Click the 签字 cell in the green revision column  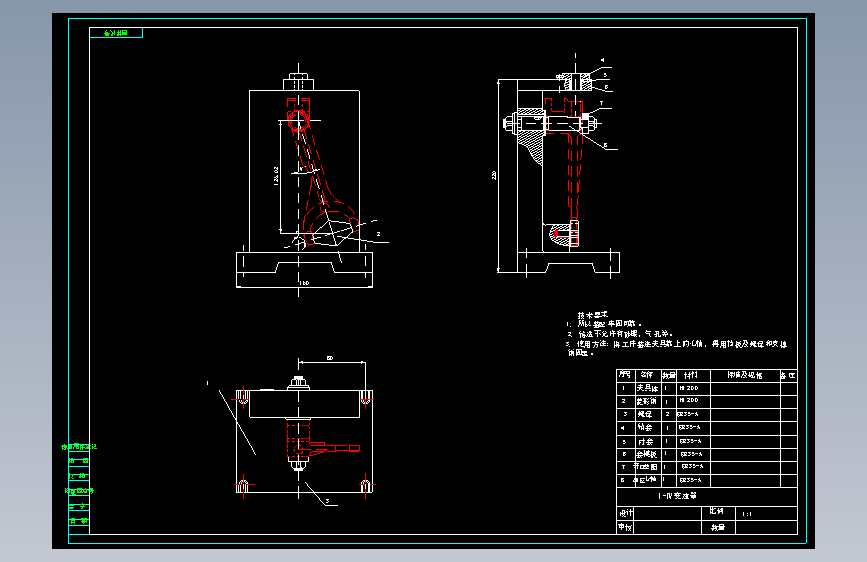point(79,506)
